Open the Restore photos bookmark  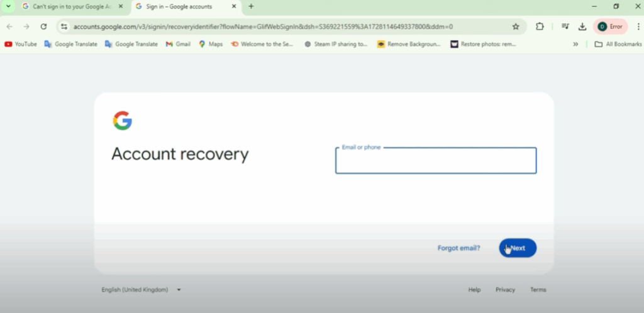coord(484,44)
